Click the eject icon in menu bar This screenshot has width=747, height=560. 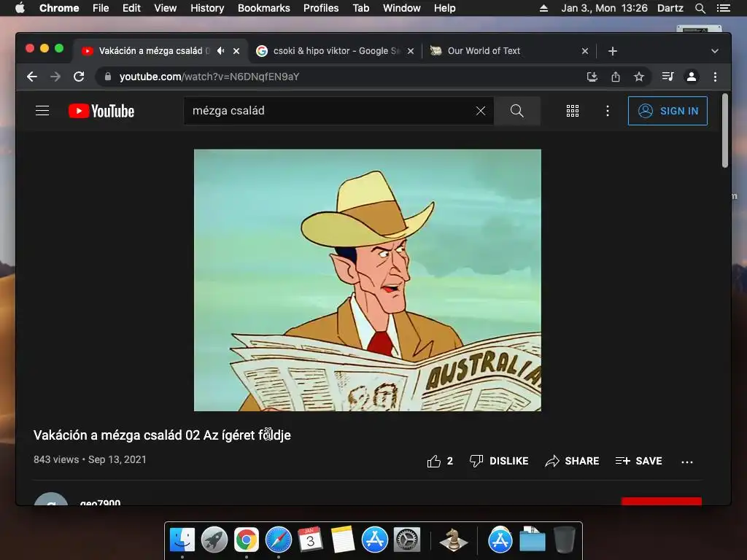point(543,8)
